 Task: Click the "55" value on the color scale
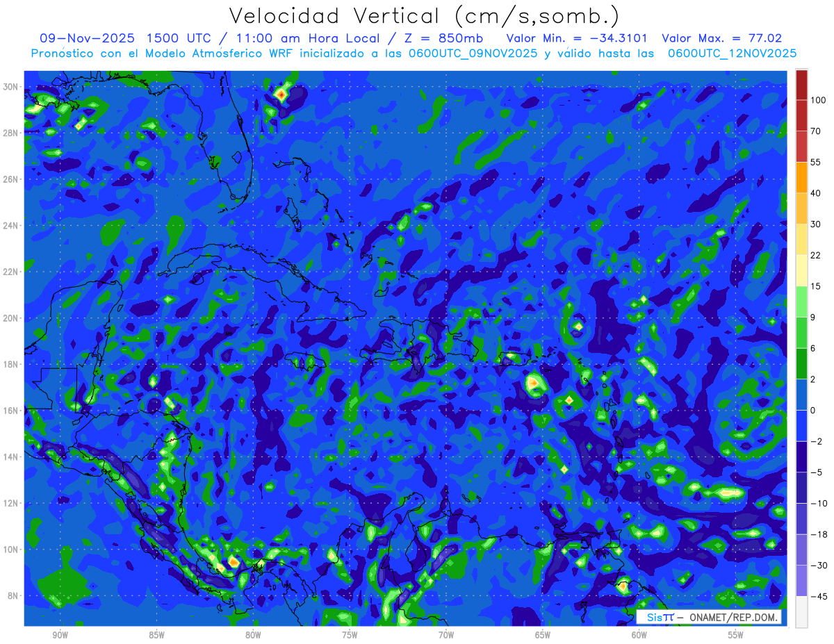coord(816,162)
